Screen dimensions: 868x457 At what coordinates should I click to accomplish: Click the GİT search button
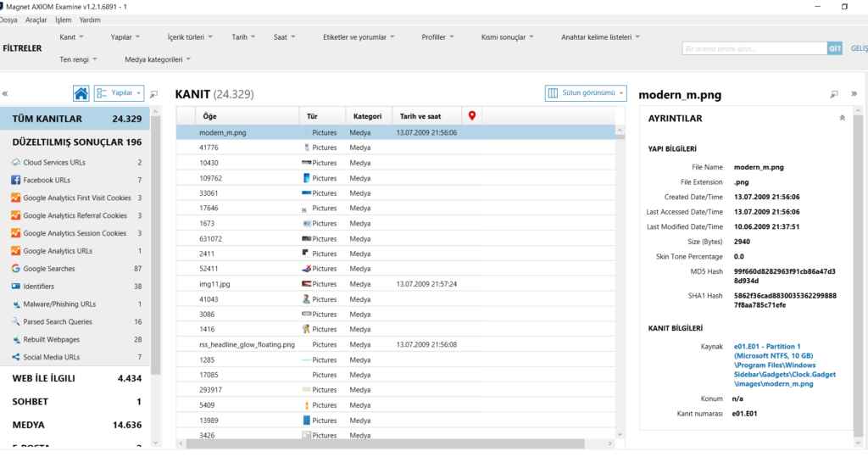pyautogui.click(x=834, y=49)
